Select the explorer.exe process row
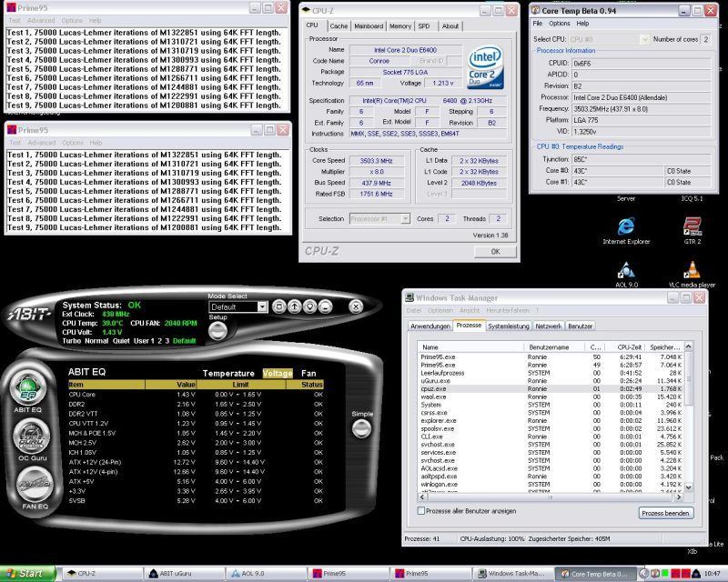The width and height of the screenshot is (728, 582). tap(551, 420)
